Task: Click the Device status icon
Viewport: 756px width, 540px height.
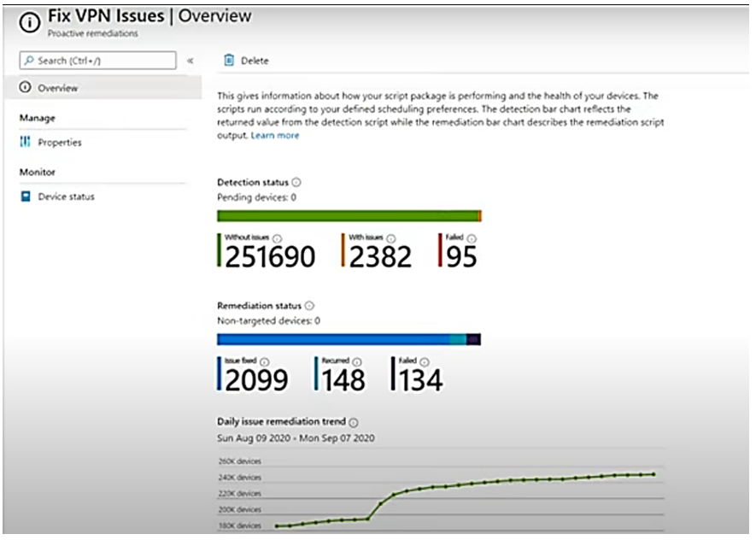Action: click(x=26, y=197)
